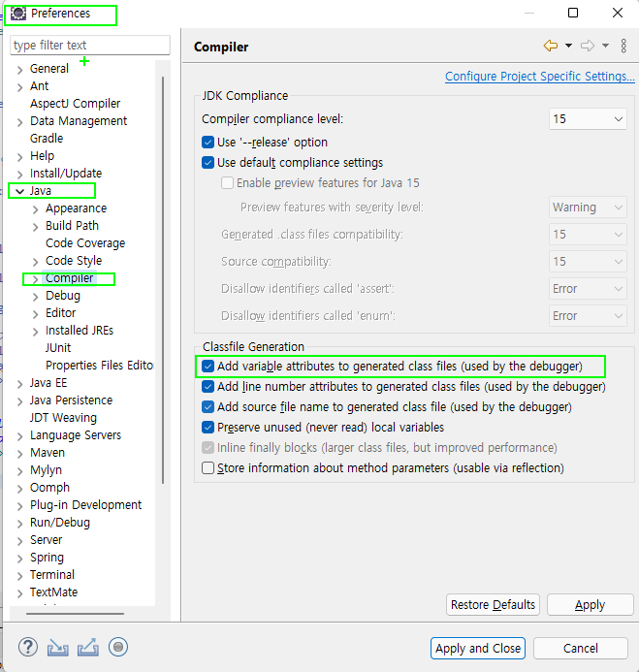This screenshot has width=639, height=672.
Task: Toggle Add line number attributes checkbox
Action: [x=208, y=387]
